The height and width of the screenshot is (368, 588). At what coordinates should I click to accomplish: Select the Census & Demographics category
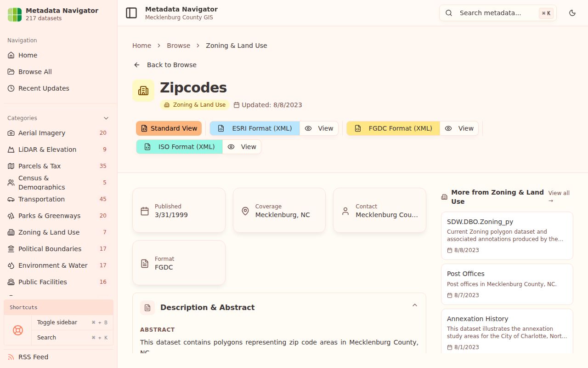click(x=59, y=183)
